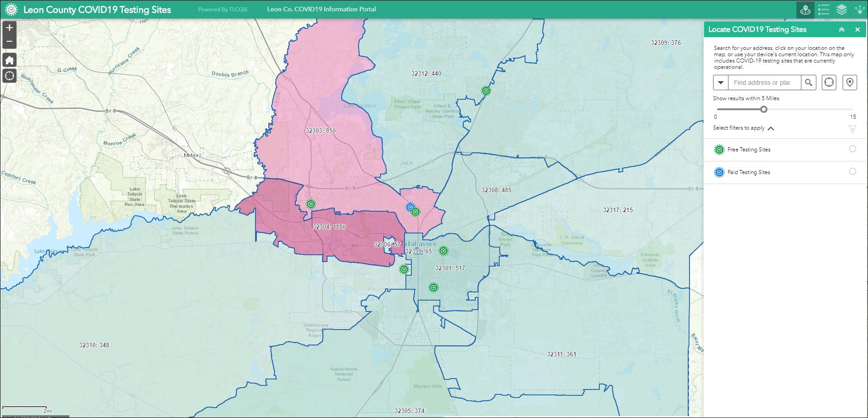Open the search source dropdown arrow
Viewport: 868px width, 418px height.
pos(721,83)
